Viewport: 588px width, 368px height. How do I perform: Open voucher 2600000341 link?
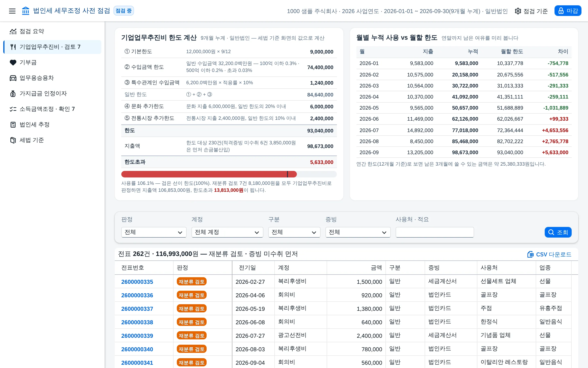point(137,363)
